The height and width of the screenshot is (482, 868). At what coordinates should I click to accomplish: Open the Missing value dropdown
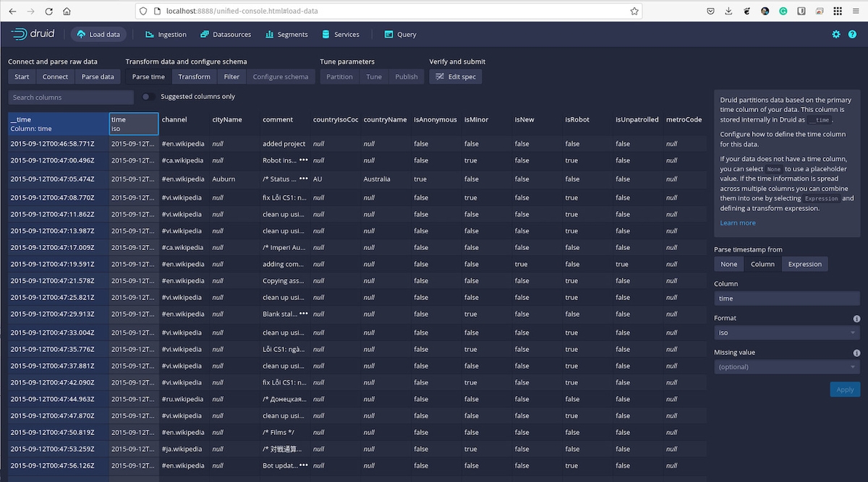click(x=786, y=366)
